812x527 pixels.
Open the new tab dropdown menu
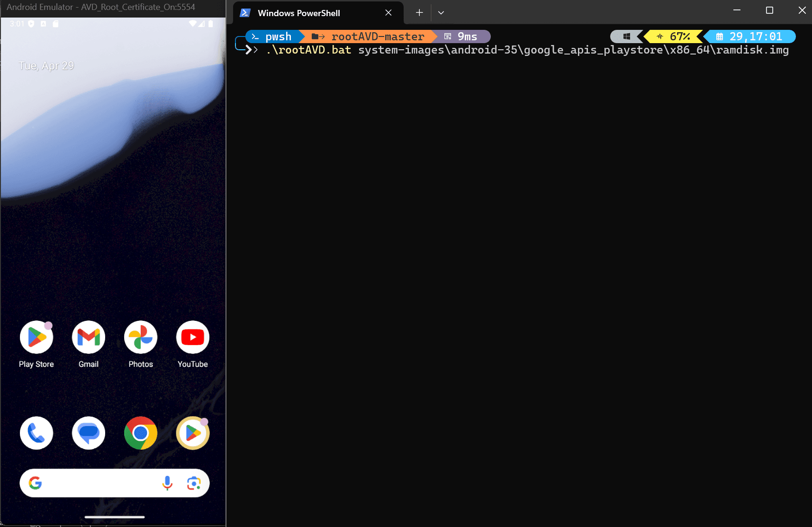tap(441, 13)
